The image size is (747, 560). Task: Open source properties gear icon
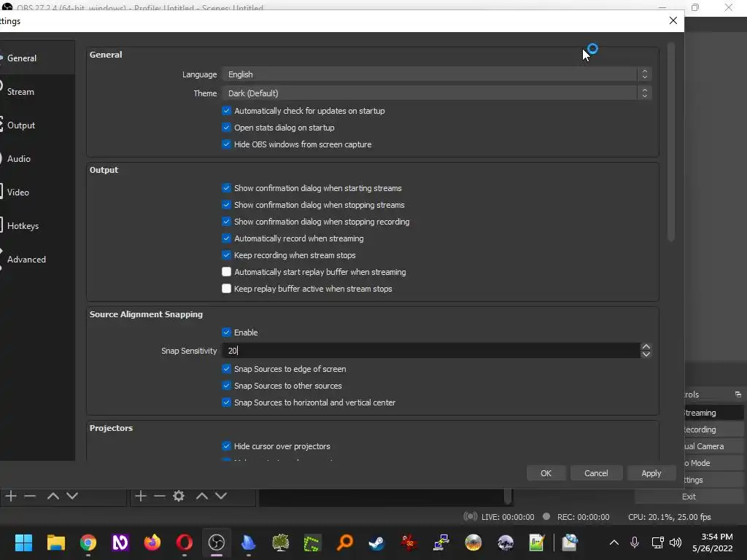click(x=179, y=496)
